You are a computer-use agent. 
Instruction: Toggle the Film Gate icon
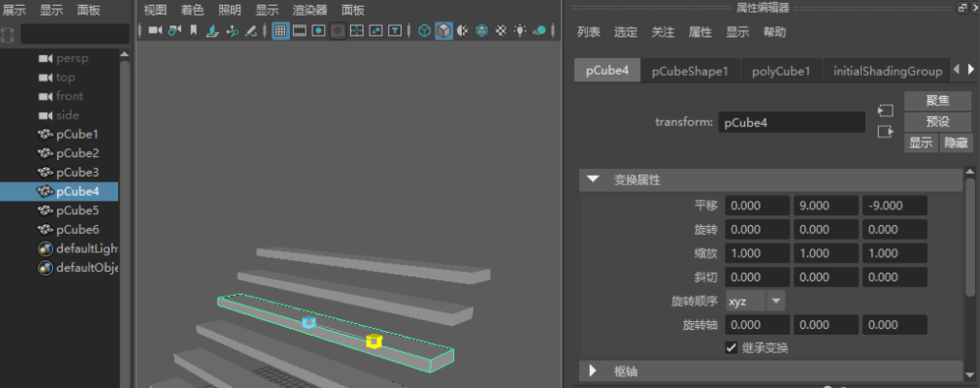[300, 30]
